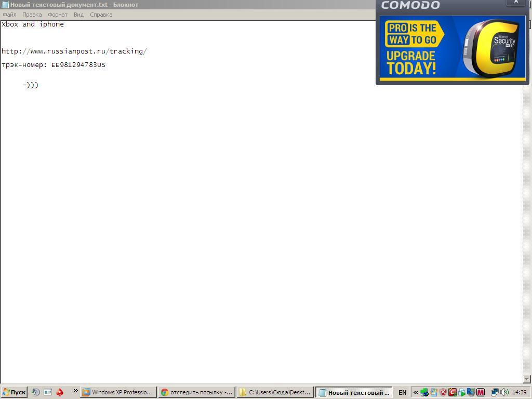The height and width of the screenshot is (399, 532).
Task: Open the Справка menu
Action: [101, 15]
